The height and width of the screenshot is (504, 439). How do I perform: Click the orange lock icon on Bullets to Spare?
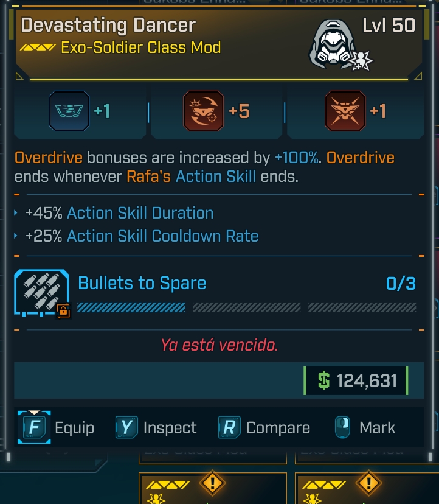(x=63, y=311)
